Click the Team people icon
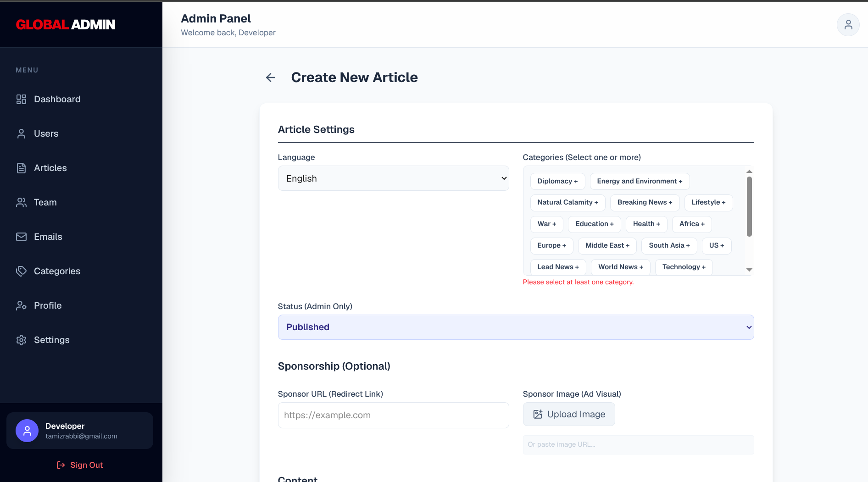The height and width of the screenshot is (482, 868). point(21,202)
